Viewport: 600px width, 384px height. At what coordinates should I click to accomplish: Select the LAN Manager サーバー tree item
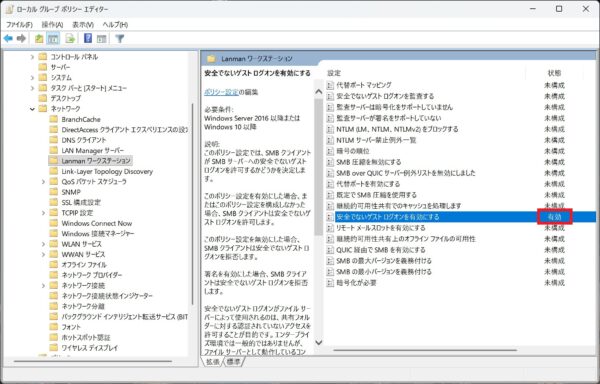point(93,151)
